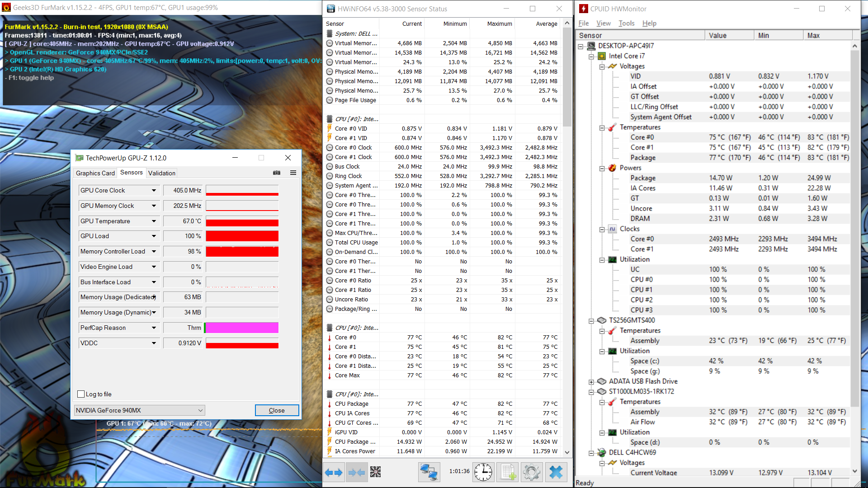This screenshot has height=488, width=868.
Task: Click the DESKTOP-APC49I7 computer icon
Action: 591,46
